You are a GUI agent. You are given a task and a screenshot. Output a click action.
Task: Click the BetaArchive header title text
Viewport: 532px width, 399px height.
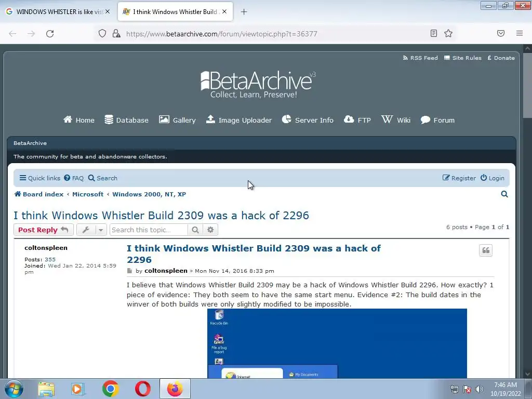coord(30,143)
